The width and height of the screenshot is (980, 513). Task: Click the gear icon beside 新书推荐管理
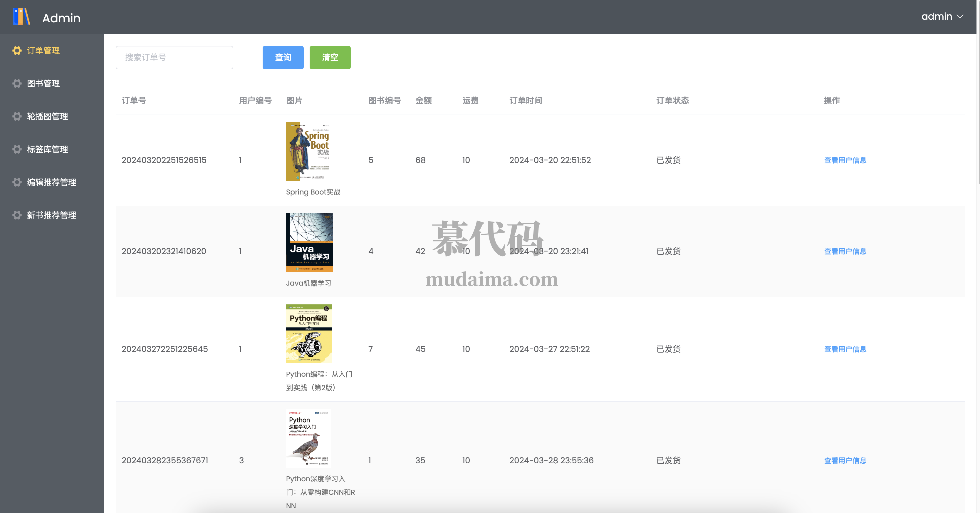17,215
